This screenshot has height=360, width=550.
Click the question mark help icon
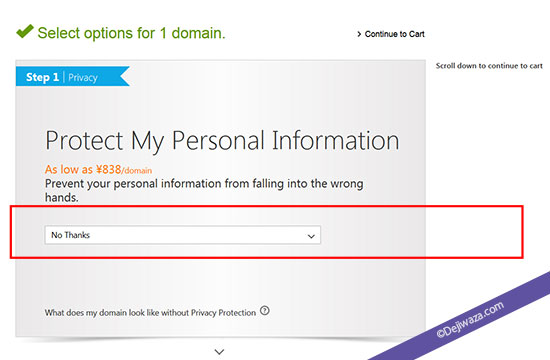coord(265,311)
